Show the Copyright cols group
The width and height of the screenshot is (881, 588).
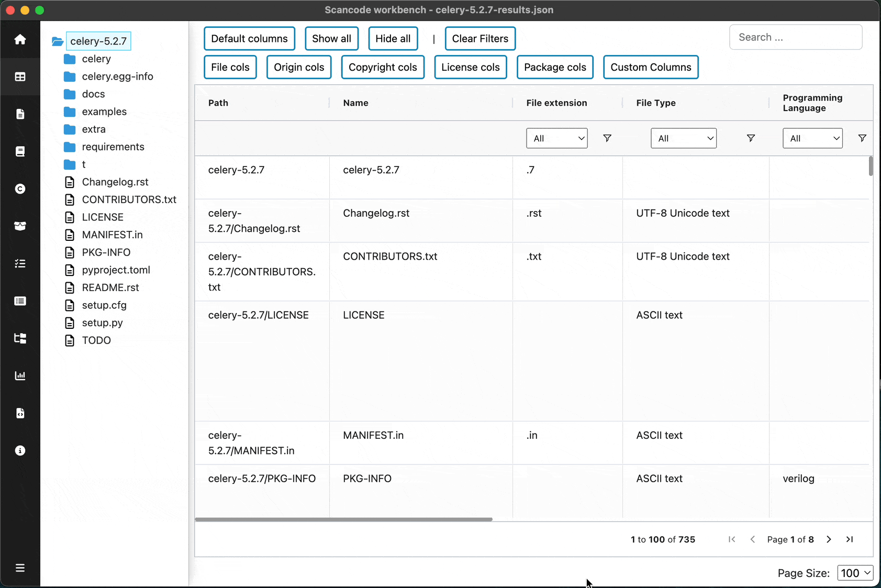(x=383, y=67)
